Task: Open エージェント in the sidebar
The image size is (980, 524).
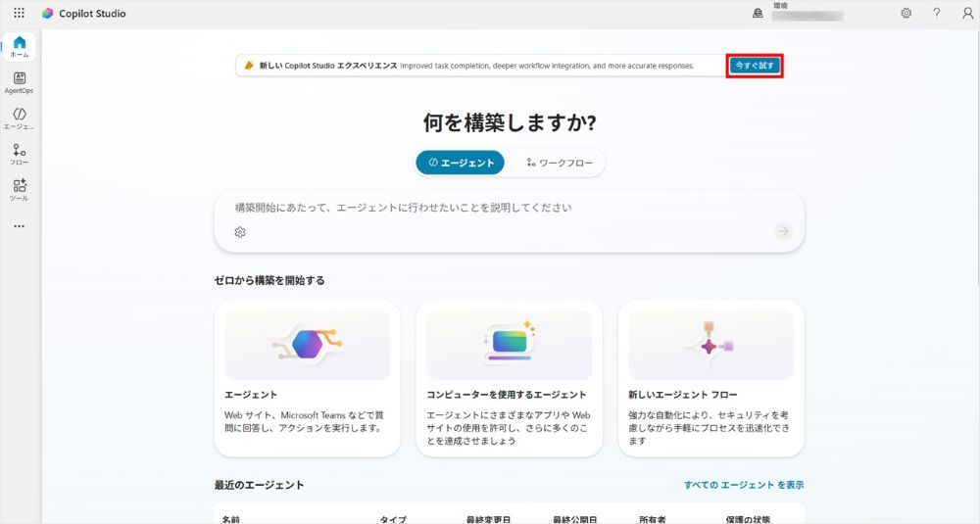Action: (x=20, y=119)
